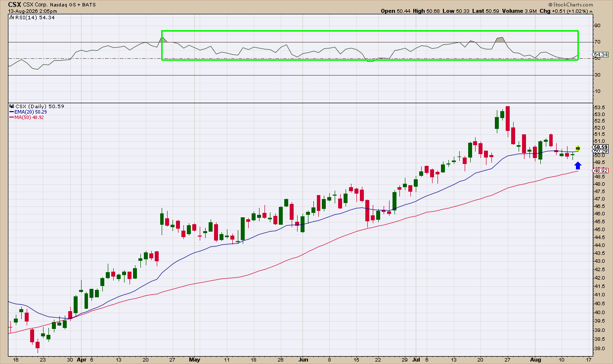Click the 38.0 price axis label
This screenshot has width=613, height=364.
[599, 349]
